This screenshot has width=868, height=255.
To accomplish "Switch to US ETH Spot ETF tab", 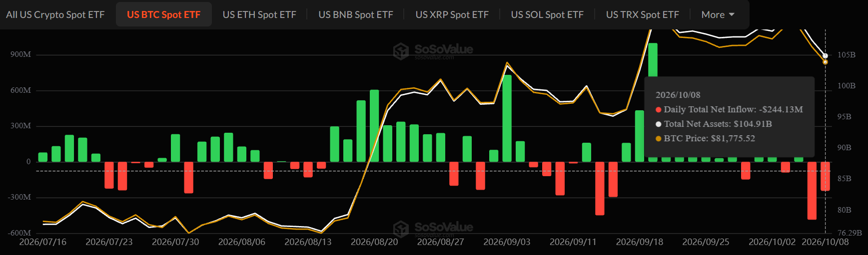I will pos(259,14).
